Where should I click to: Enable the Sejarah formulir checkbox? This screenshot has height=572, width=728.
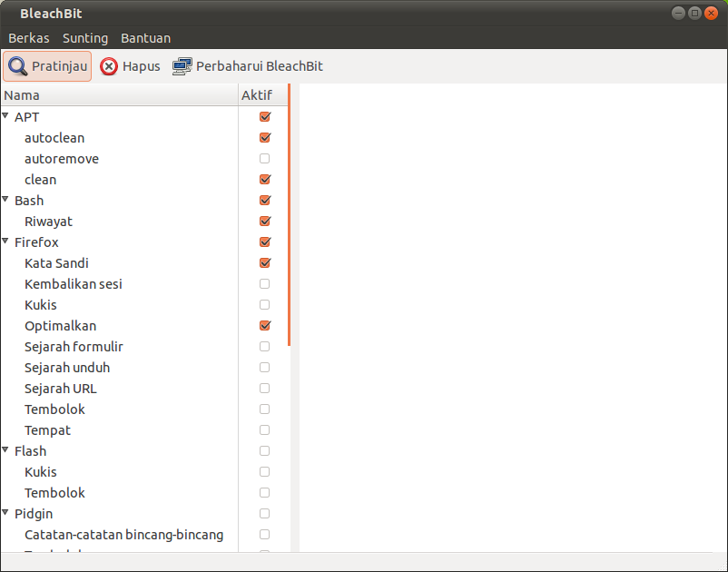pos(265,346)
